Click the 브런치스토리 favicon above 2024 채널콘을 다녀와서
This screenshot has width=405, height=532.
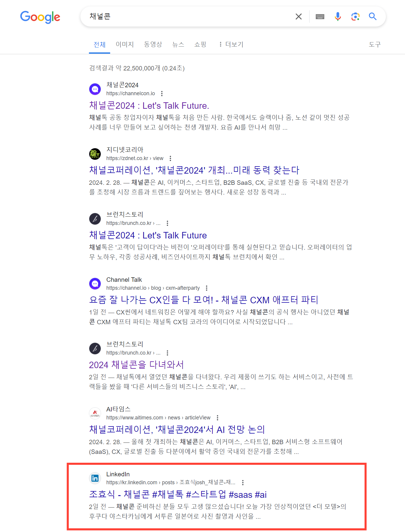(x=95, y=348)
